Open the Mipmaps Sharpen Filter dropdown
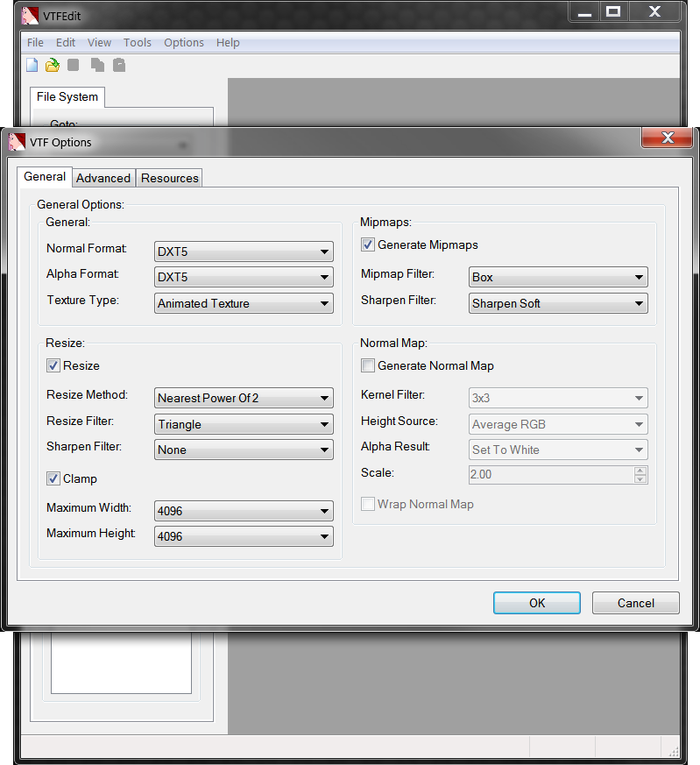 pyautogui.click(x=558, y=303)
